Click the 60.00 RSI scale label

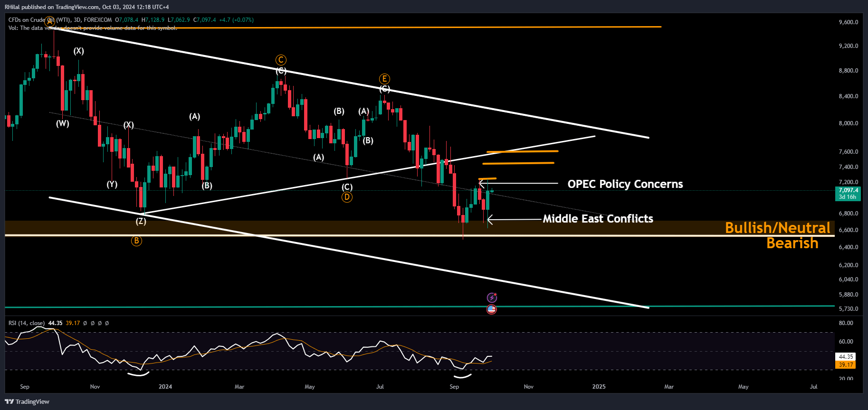click(846, 342)
